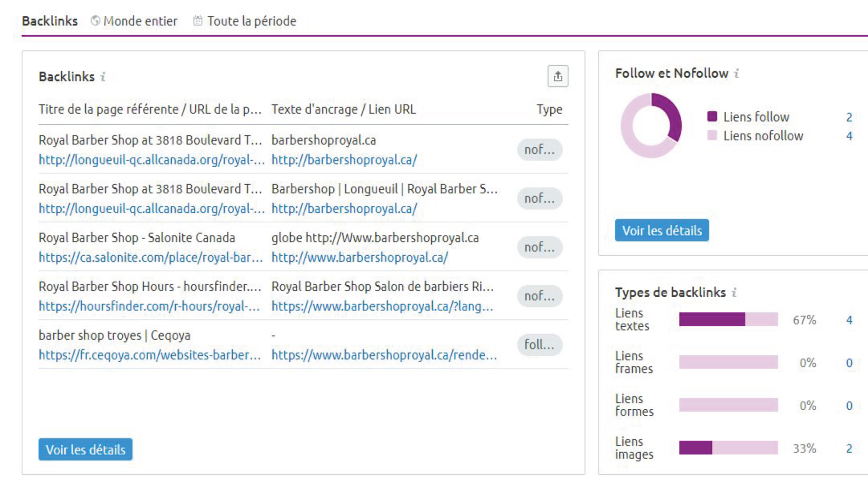Image resolution: width=868 pixels, height=488 pixels.
Task: Click the Liens frames count 0
Action: click(x=849, y=363)
